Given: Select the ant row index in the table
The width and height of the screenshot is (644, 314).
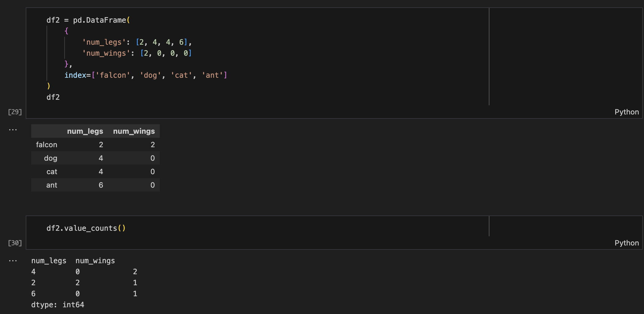Looking at the screenshot, I should 52,185.
